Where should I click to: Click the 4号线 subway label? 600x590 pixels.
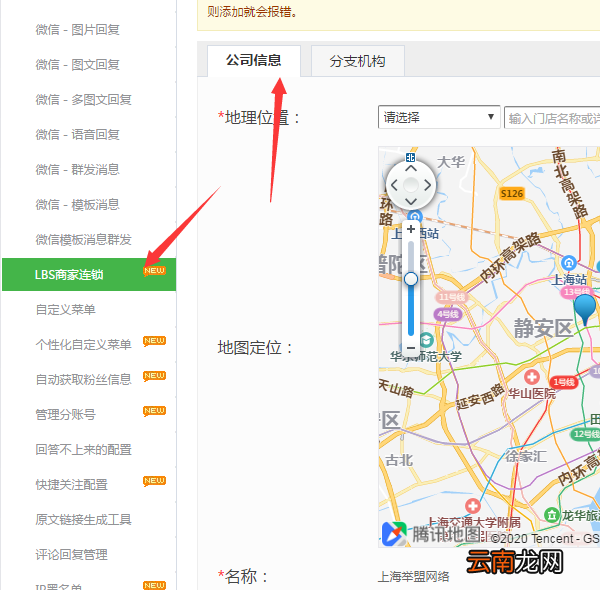click(448, 315)
